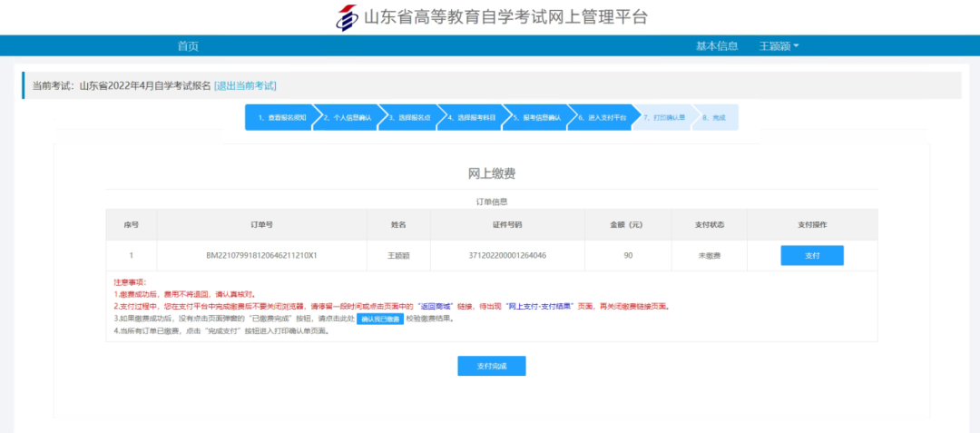980x433 pixels.
Task: Select step 8 完成
Action: pos(716,117)
